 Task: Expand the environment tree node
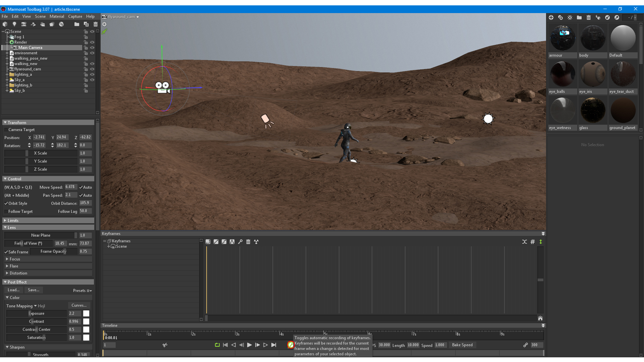(7, 53)
